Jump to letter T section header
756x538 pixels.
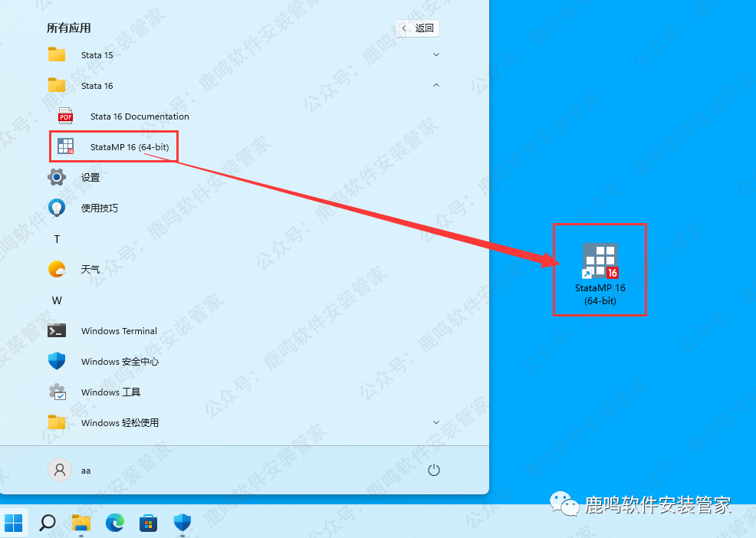tap(57, 239)
